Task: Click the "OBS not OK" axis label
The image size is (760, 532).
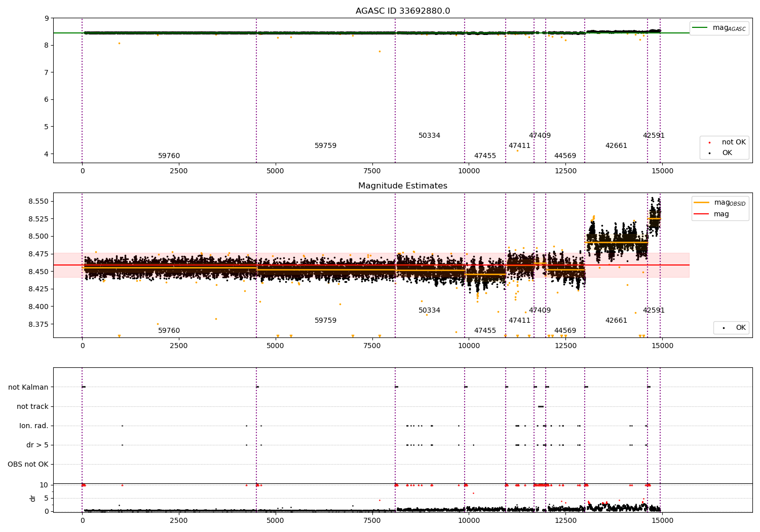Action: point(28,464)
